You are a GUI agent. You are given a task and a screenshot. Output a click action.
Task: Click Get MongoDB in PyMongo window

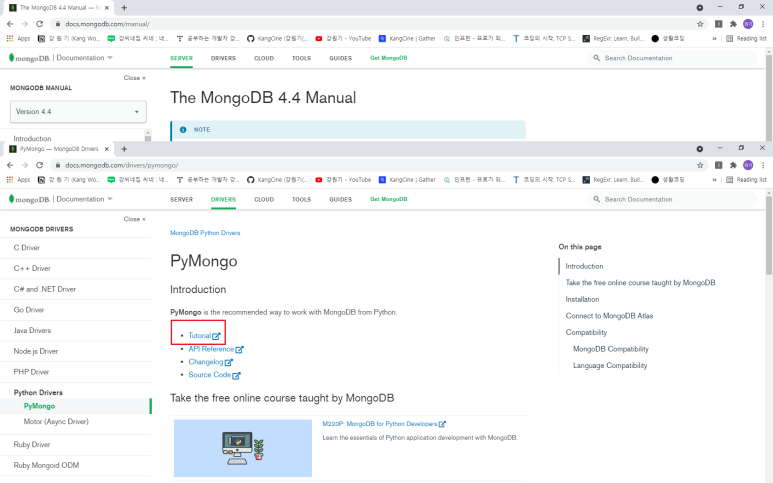[x=388, y=199]
